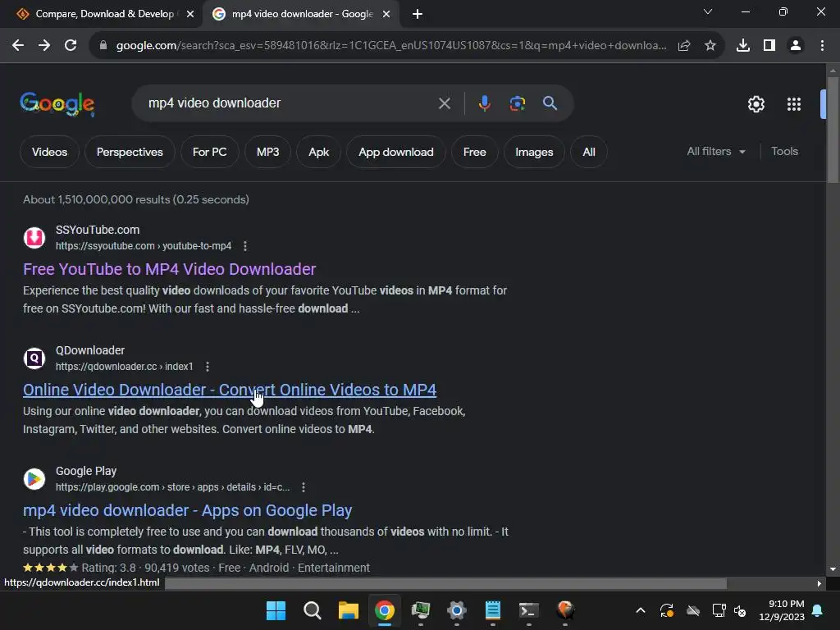Go back to the previous page

(18, 46)
